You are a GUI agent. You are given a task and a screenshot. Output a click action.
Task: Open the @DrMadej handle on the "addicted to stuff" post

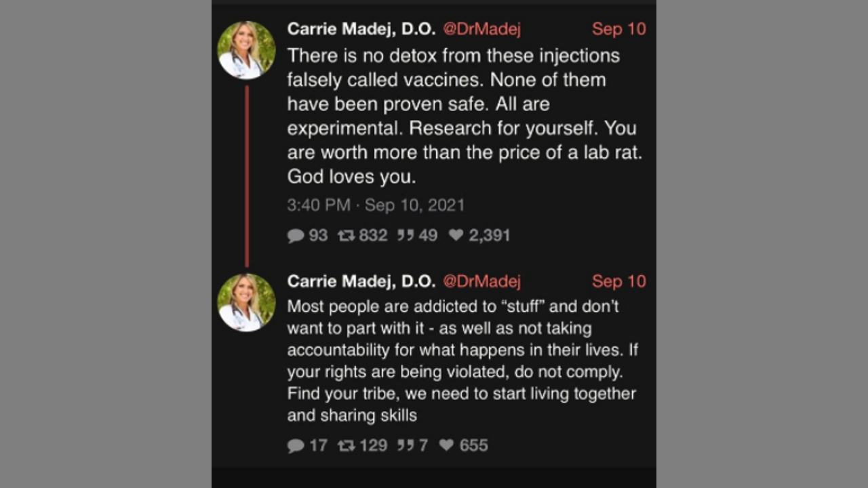point(481,281)
